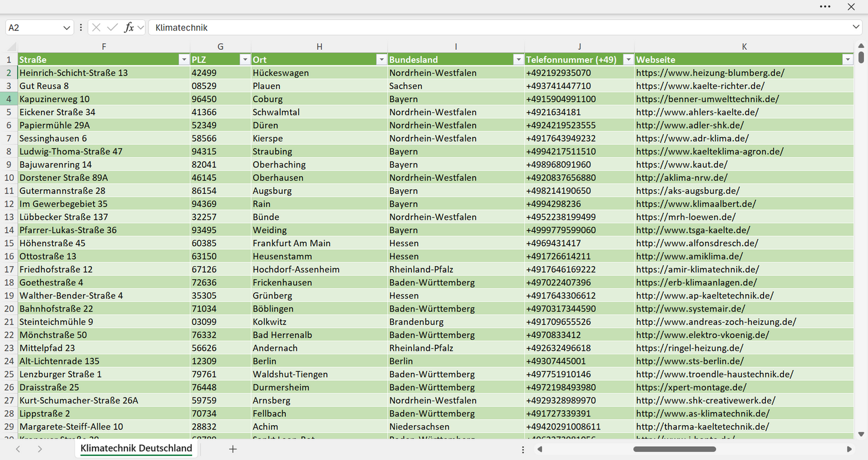Select column H header
The width and height of the screenshot is (868, 460).
click(x=320, y=47)
